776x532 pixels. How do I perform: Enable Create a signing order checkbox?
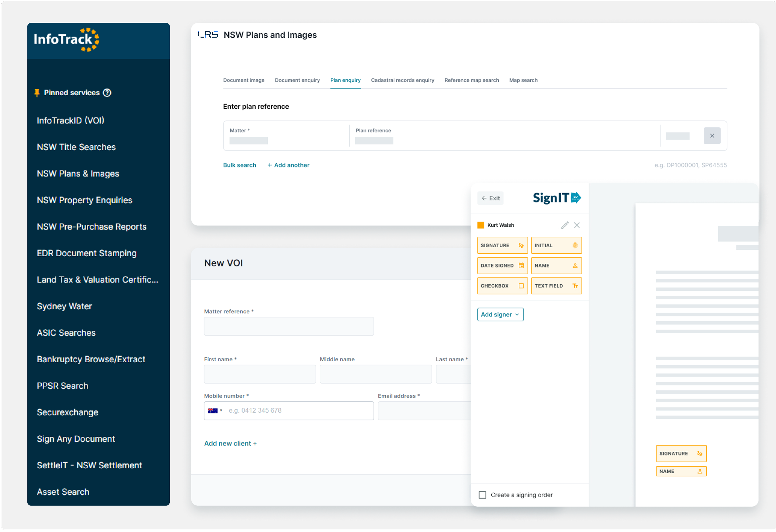(x=482, y=495)
